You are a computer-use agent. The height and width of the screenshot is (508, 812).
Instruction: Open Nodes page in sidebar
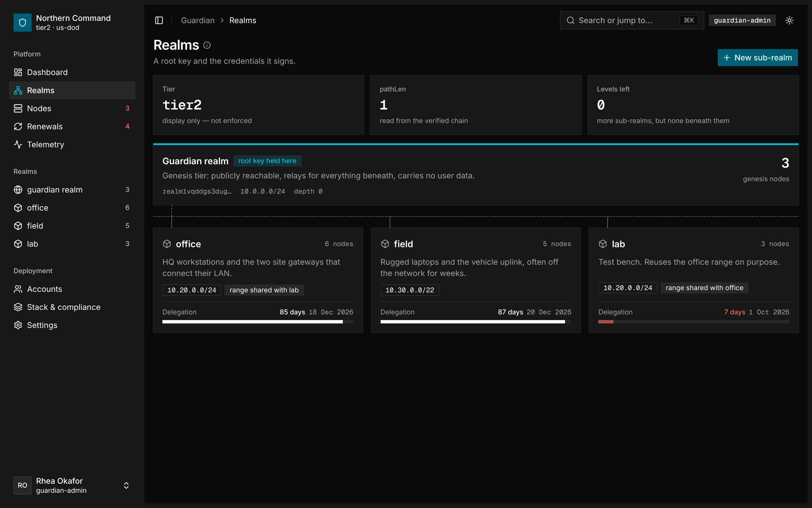[x=72, y=109]
